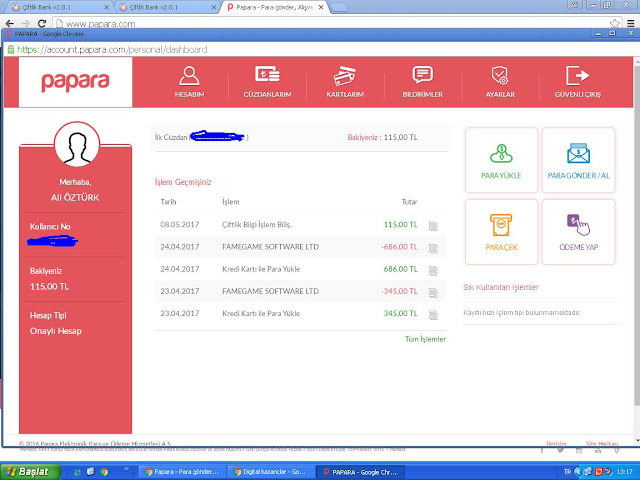
Task: Click the profile avatar picture
Action: (x=77, y=144)
